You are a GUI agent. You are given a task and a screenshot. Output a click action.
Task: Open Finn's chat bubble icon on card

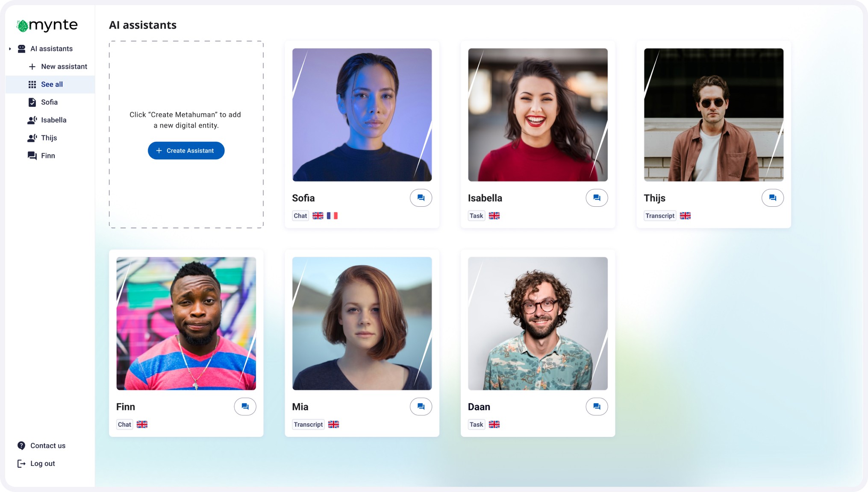click(x=245, y=407)
